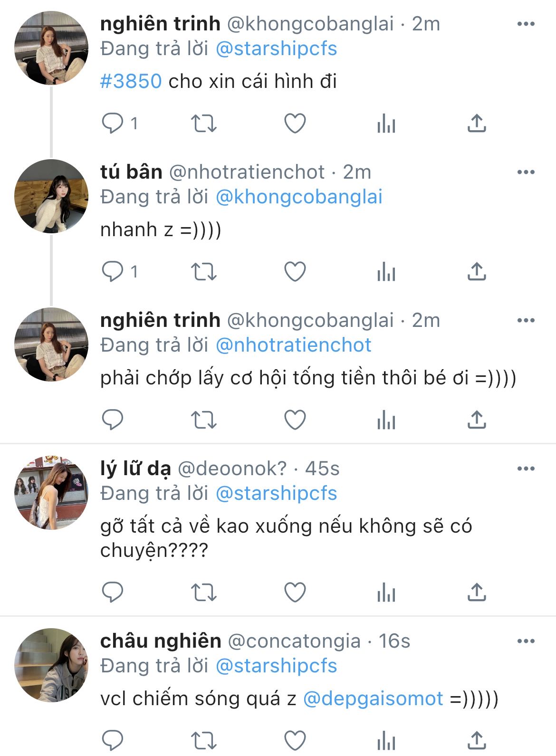Open the #3850 hashtag
Image resolution: width=556 pixels, height=756 pixels.
[x=131, y=81]
